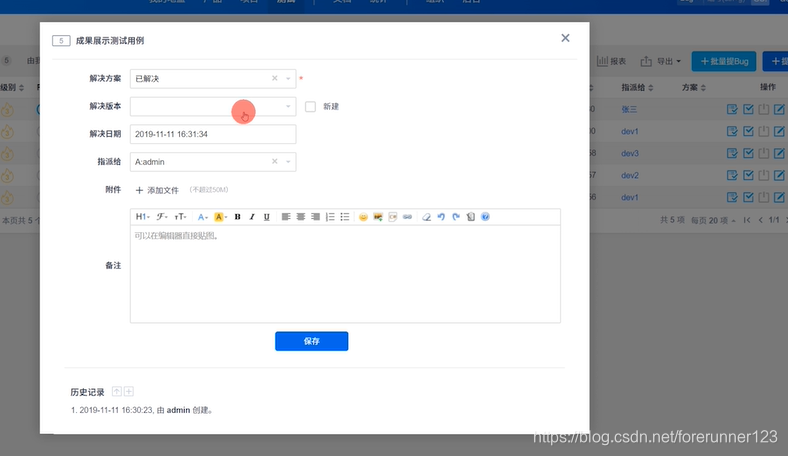The width and height of the screenshot is (788, 456).
Task: Open the smiley emoticon picker
Action: pyautogui.click(x=363, y=217)
